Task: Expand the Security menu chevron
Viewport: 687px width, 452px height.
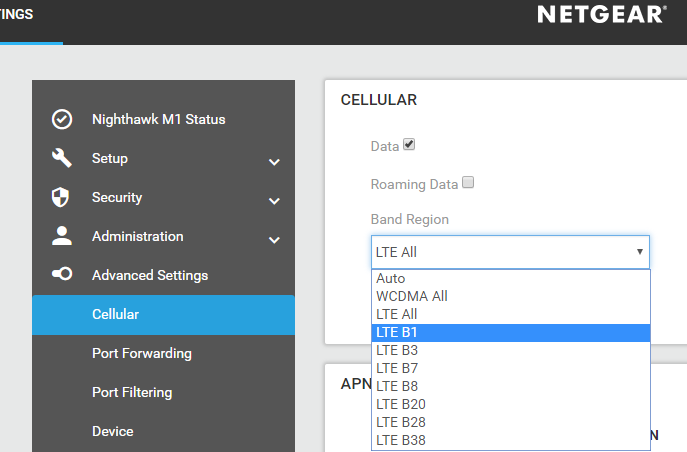Action: point(274,201)
